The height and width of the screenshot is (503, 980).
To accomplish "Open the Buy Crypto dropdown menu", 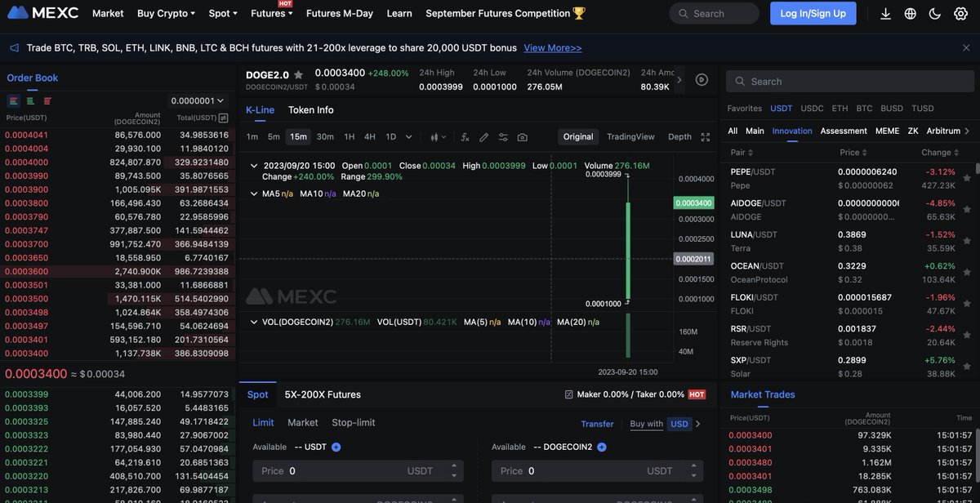I will point(166,13).
